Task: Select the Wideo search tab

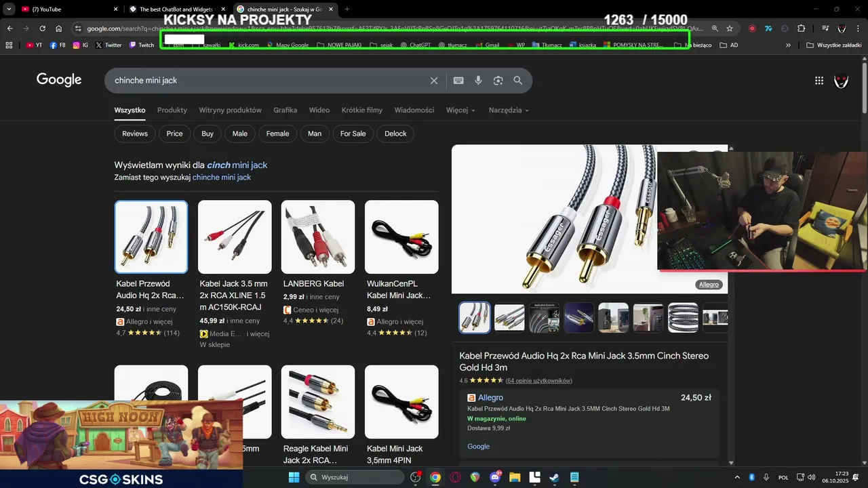Action: (319, 110)
